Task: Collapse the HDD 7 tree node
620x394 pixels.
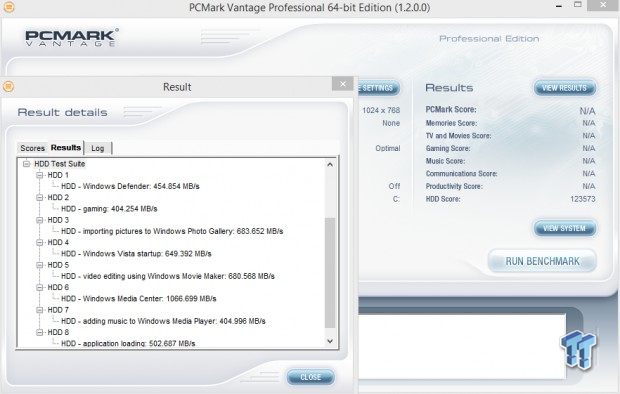Action: point(40,310)
